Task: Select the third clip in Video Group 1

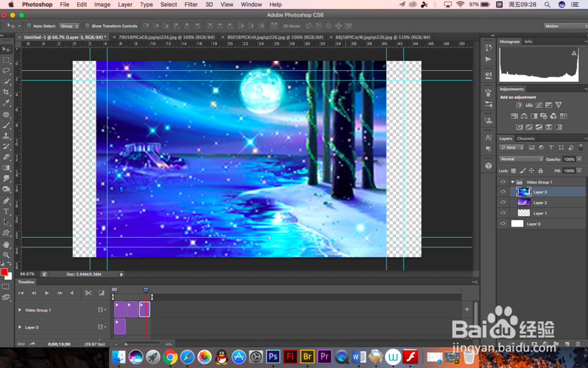Action: point(145,310)
